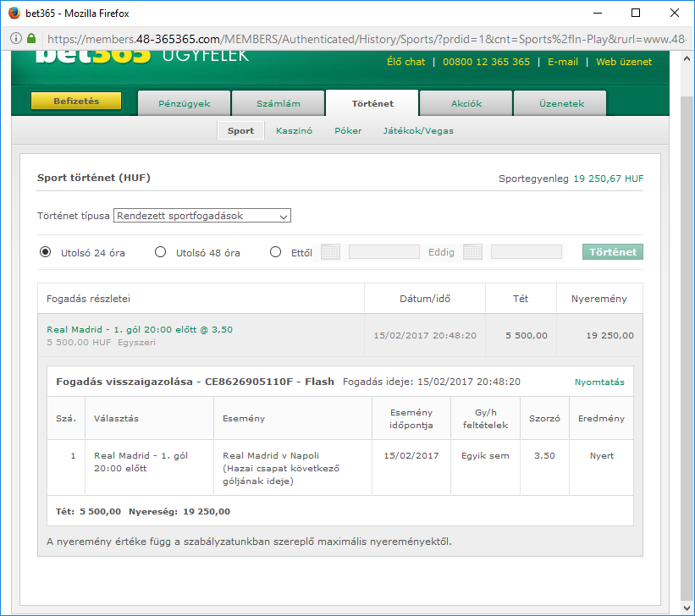
Task: Click the scrollbar down arrow
Action: tap(687, 608)
